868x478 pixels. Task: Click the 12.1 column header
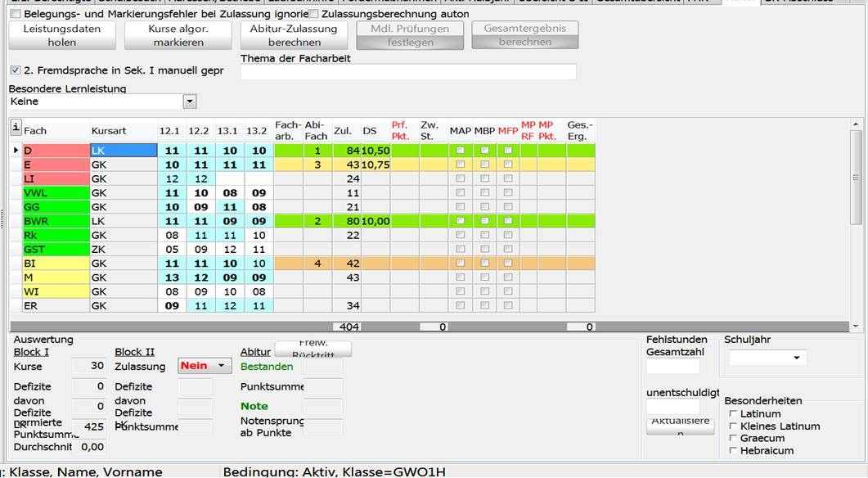[172, 131]
